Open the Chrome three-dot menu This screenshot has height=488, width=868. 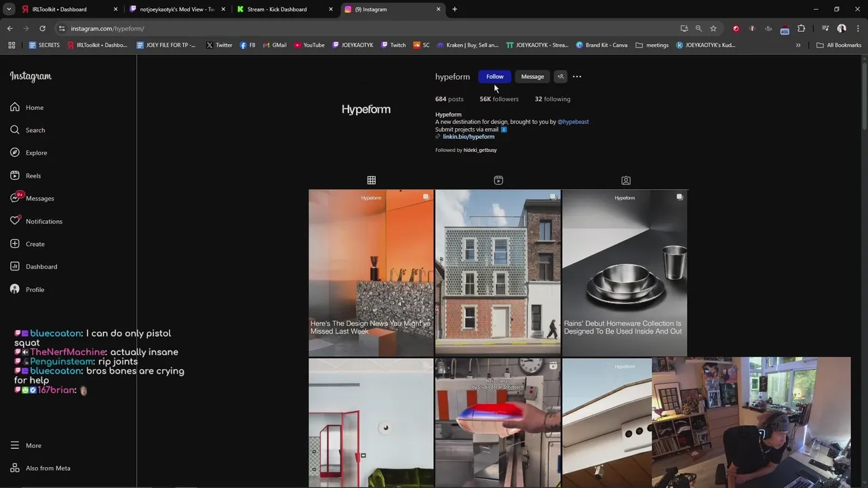pos(858,28)
